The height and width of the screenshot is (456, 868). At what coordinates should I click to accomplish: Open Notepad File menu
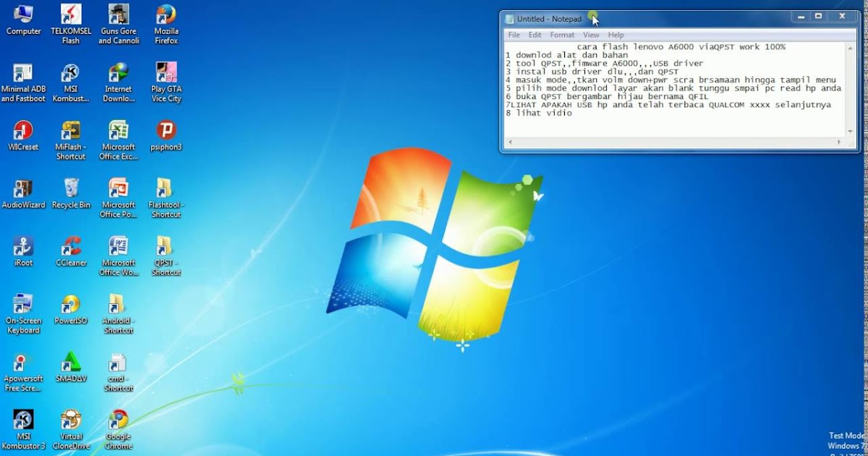pyautogui.click(x=514, y=35)
